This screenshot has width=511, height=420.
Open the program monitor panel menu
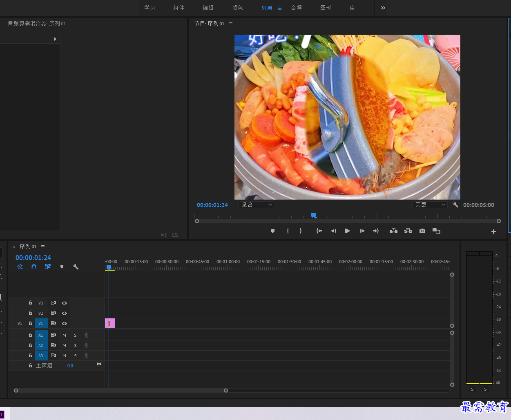tap(231, 24)
